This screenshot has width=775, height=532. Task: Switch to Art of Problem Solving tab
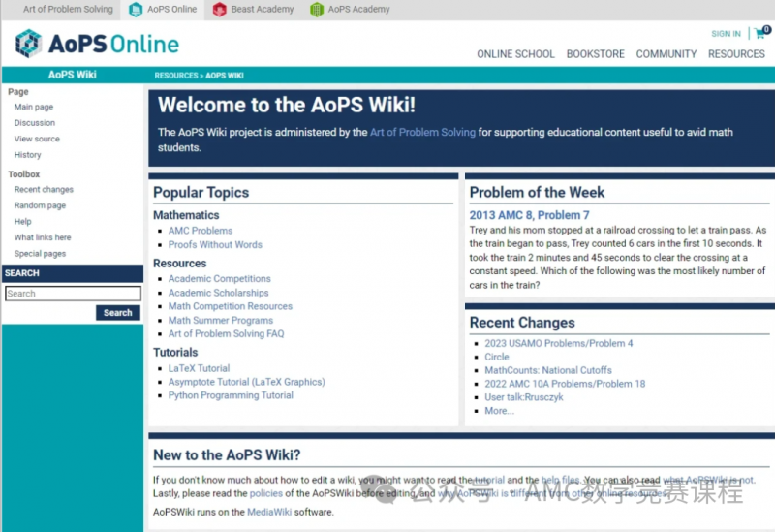click(68, 9)
